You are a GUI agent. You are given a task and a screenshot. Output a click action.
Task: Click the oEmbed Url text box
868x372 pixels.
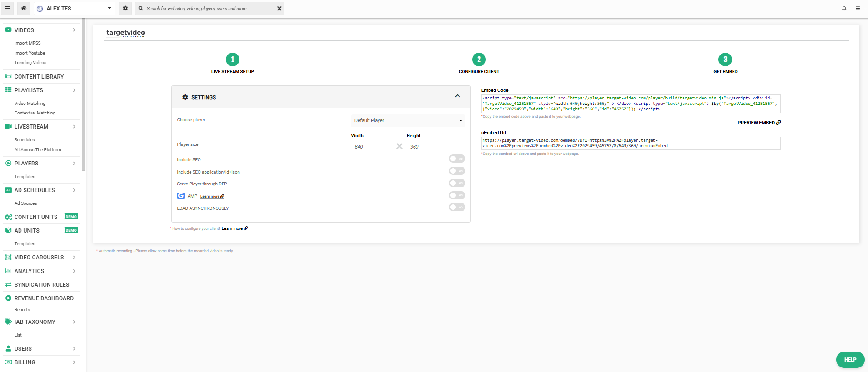pos(631,143)
